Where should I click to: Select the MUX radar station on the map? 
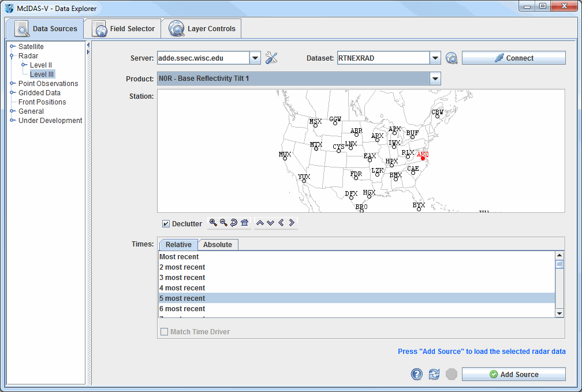tap(285, 159)
